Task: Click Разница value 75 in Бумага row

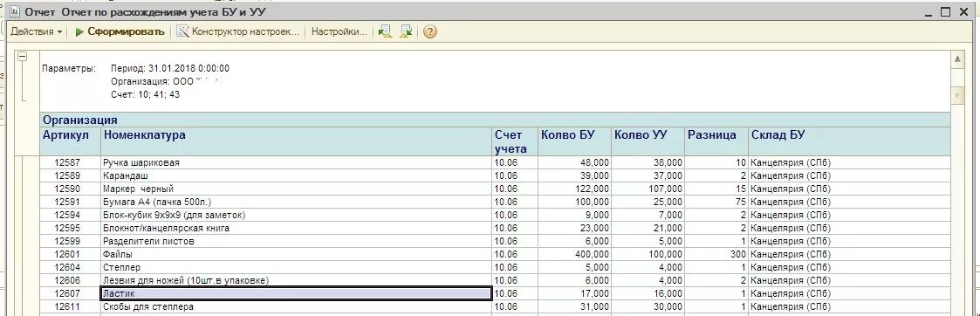Action: 741,203
